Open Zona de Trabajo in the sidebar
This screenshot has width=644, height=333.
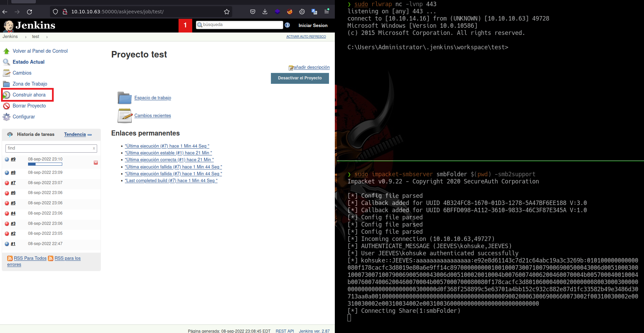30,84
